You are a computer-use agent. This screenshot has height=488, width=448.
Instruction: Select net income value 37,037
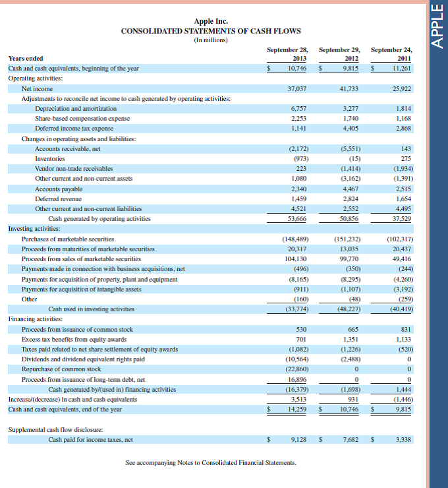tap(297, 89)
